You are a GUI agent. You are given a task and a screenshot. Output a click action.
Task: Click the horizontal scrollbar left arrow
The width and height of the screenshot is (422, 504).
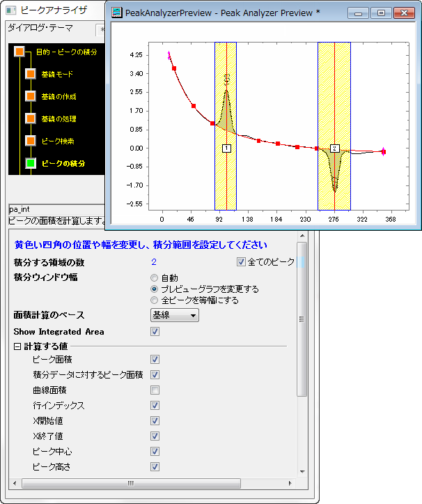coord(15,483)
